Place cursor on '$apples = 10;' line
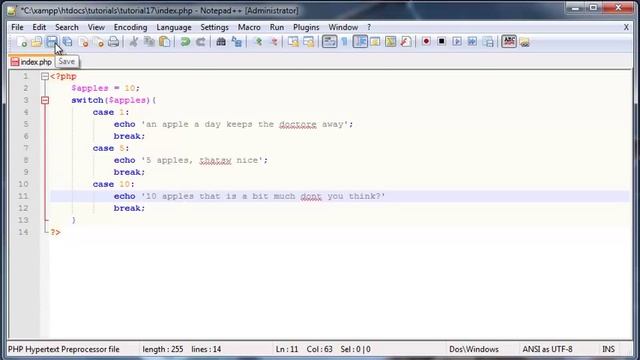The width and height of the screenshot is (640, 360). pyautogui.click(x=105, y=88)
